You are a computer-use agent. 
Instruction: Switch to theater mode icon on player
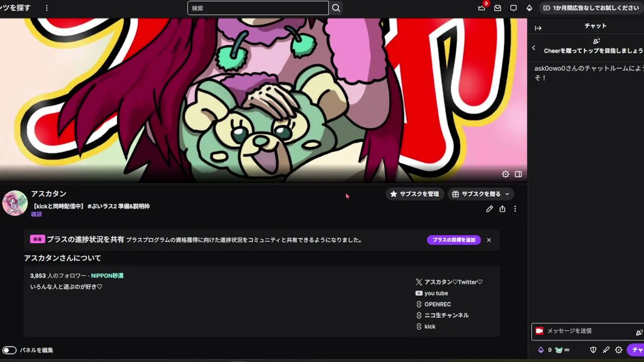point(518,174)
